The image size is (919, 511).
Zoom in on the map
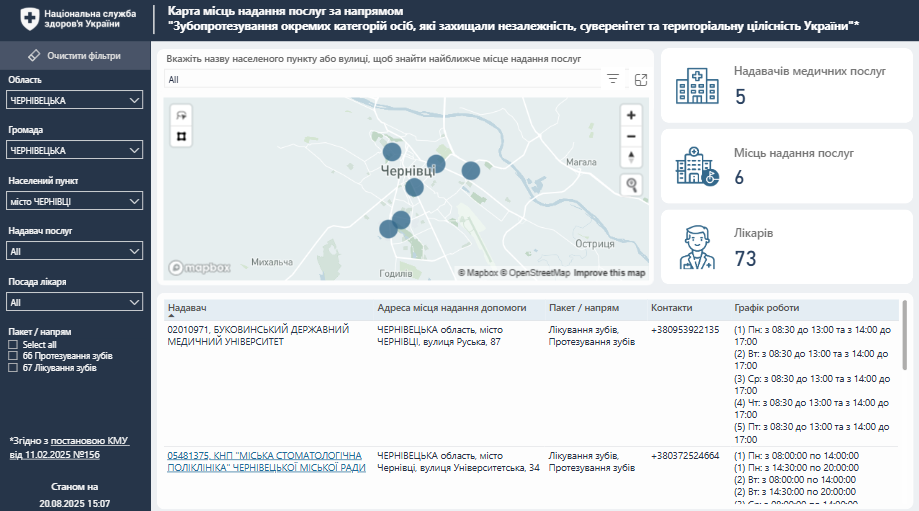631,115
